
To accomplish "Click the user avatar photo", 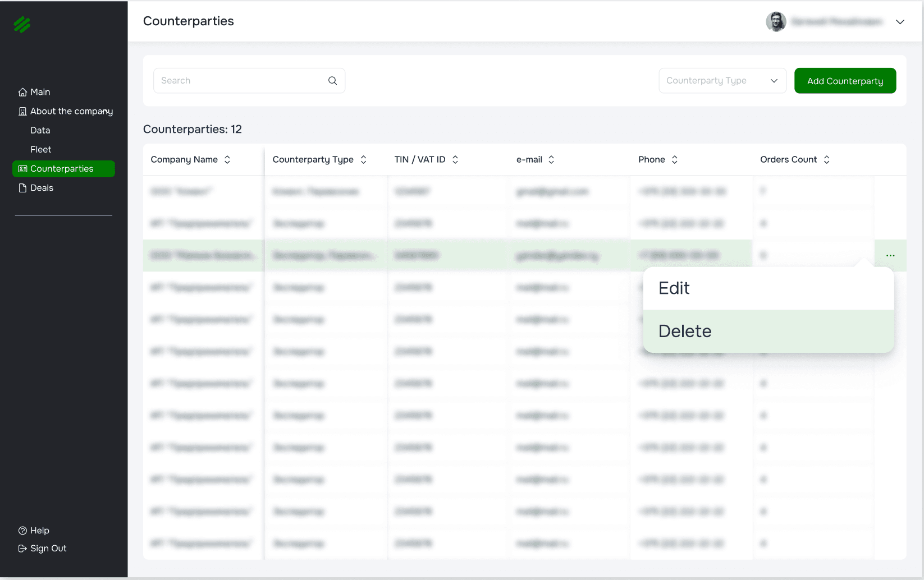I will tap(776, 22).
